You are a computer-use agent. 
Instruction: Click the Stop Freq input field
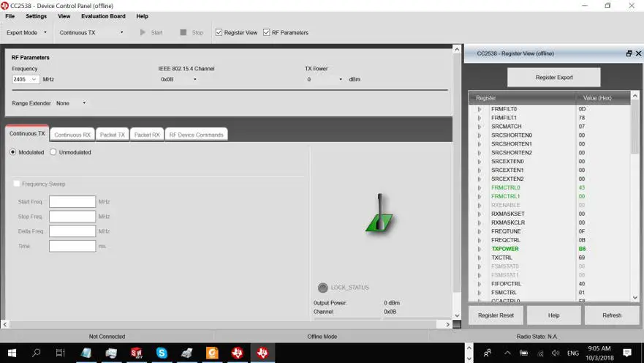pyautogui.click(x=72, y=216)
